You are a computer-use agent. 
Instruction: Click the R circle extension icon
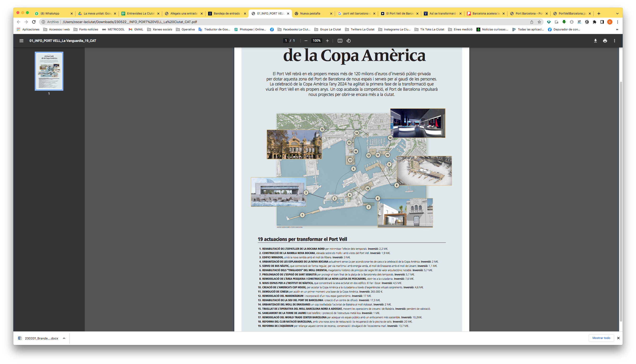[587, 22]
